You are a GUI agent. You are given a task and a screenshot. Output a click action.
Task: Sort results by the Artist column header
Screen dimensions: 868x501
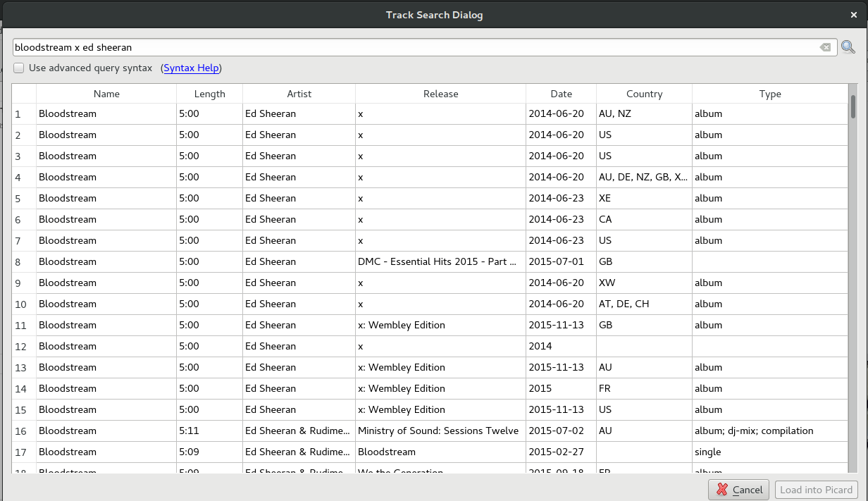click(299, 94)
